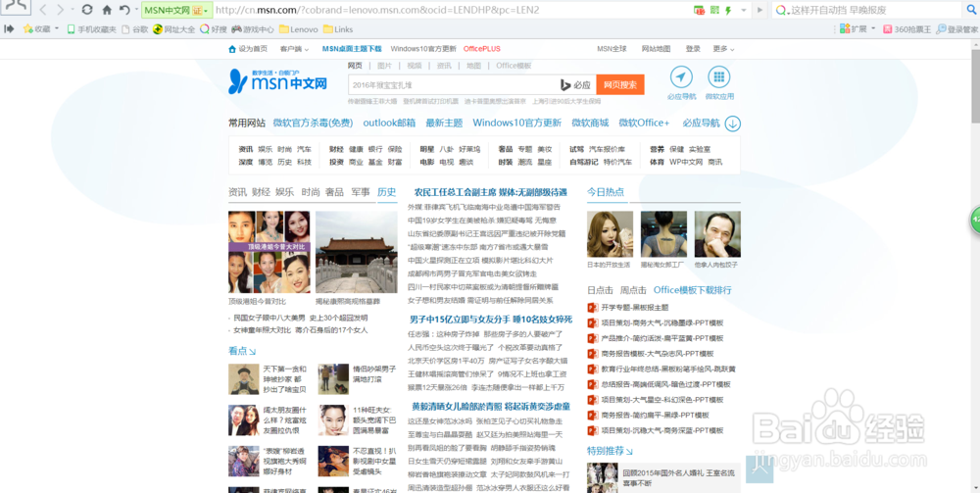Click the 特别推荐 section arrow
The height and width of the screenshot is (493, 980).
pos(629,451)
